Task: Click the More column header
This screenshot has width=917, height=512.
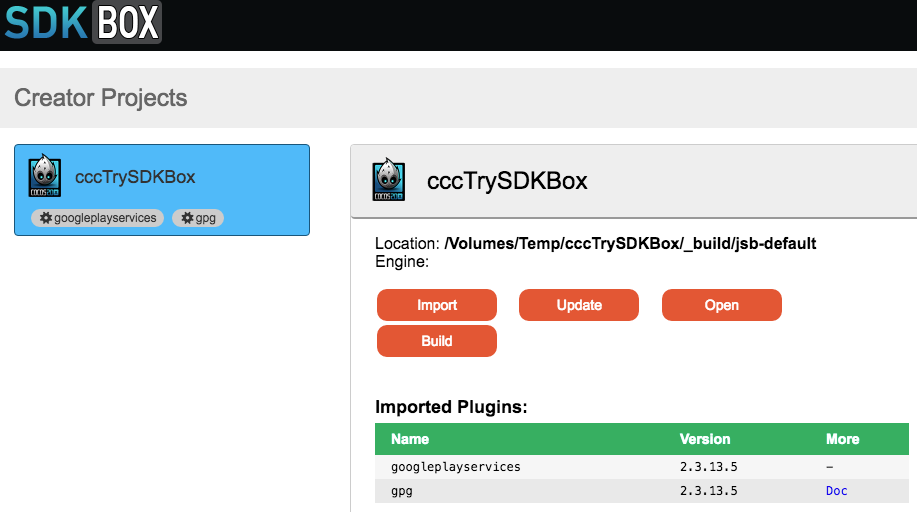Action: (842, 439)
